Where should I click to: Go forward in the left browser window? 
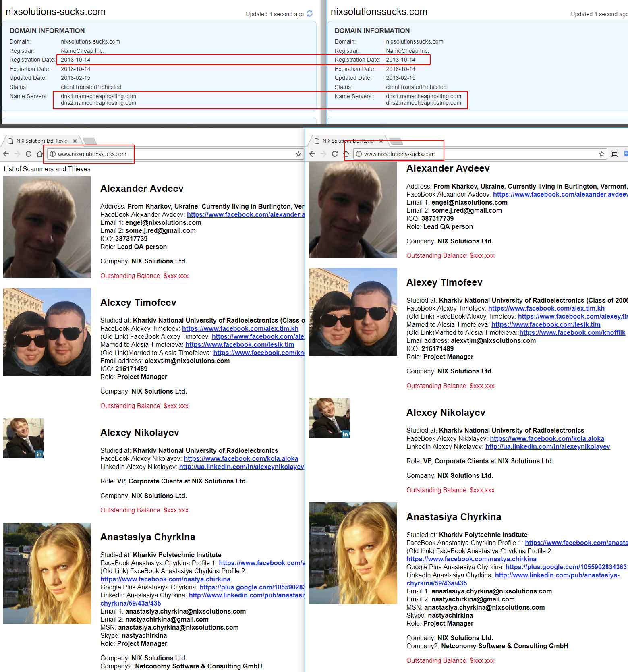(x=17, y=154)
